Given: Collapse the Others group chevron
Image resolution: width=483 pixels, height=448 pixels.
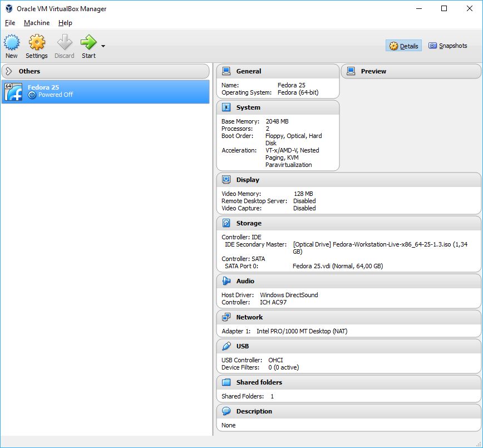Looking at the screenshot, I should click(x=9, y=71).
